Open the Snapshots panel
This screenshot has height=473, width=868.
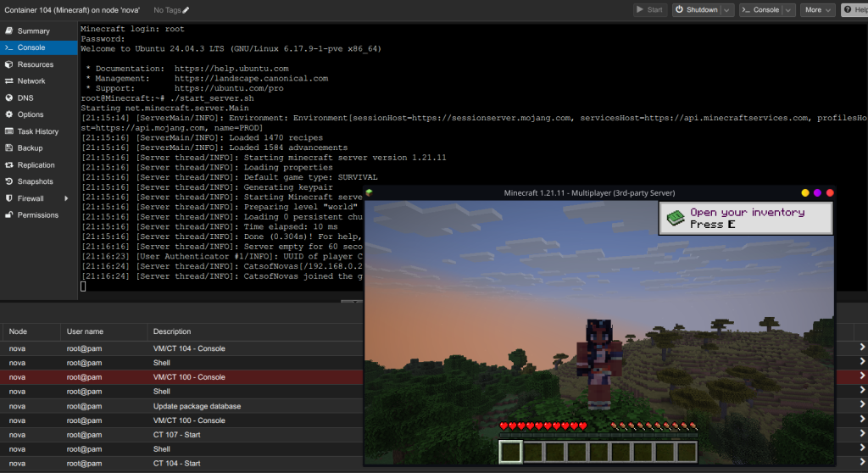[35, 181]
